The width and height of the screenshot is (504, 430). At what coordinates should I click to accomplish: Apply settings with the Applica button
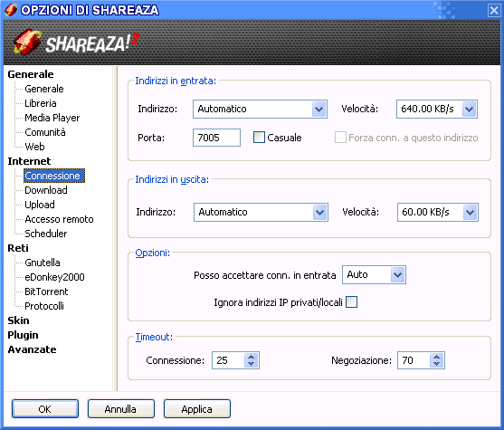197,409
